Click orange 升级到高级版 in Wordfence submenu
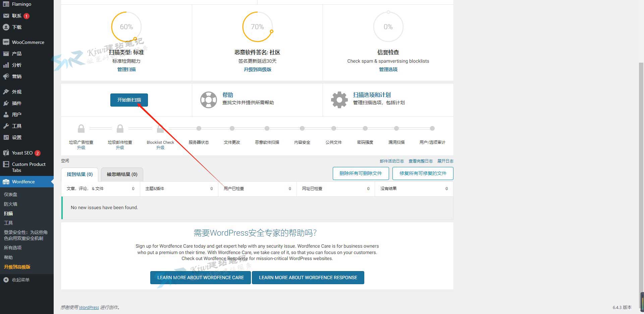This screenshot has height=314, width=644. (17, 267)
